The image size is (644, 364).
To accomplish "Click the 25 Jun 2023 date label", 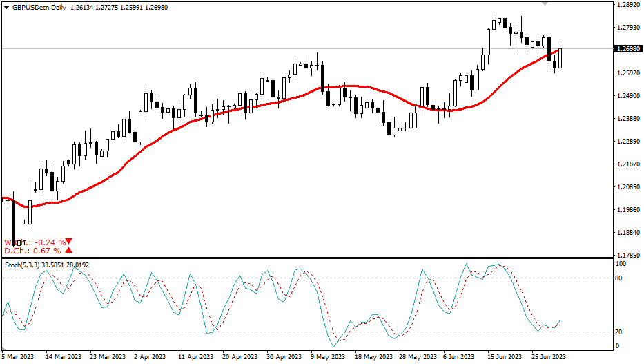I will [x=549, y=357].
